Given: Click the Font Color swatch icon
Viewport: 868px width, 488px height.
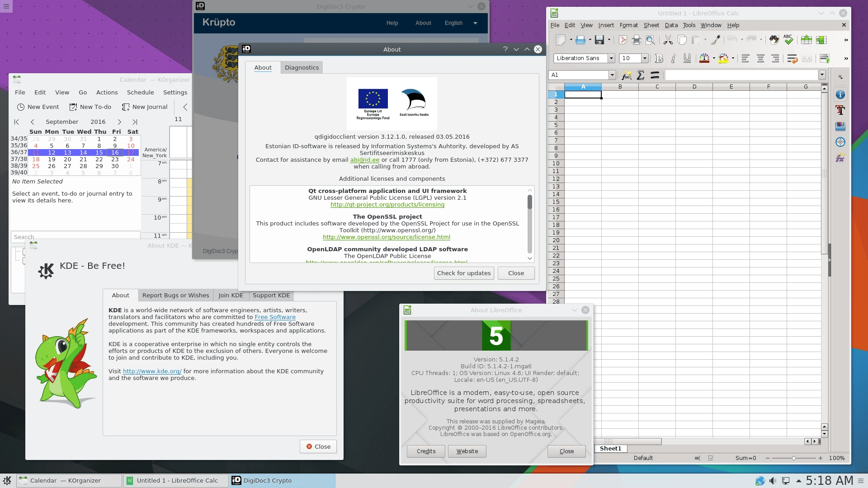Looking at the screenshot, I should tap(704, 58).
